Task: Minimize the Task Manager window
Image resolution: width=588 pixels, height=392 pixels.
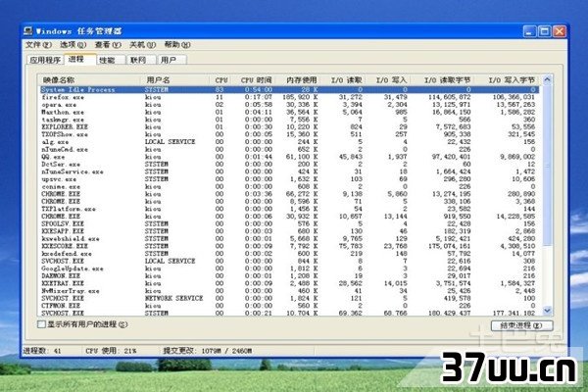Action: 529,31
